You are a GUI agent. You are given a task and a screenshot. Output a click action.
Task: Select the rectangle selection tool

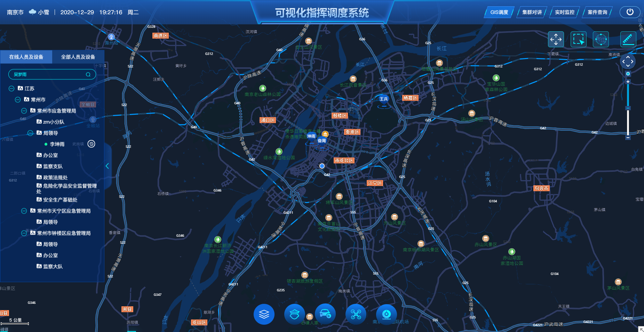(x=579, y=39)
